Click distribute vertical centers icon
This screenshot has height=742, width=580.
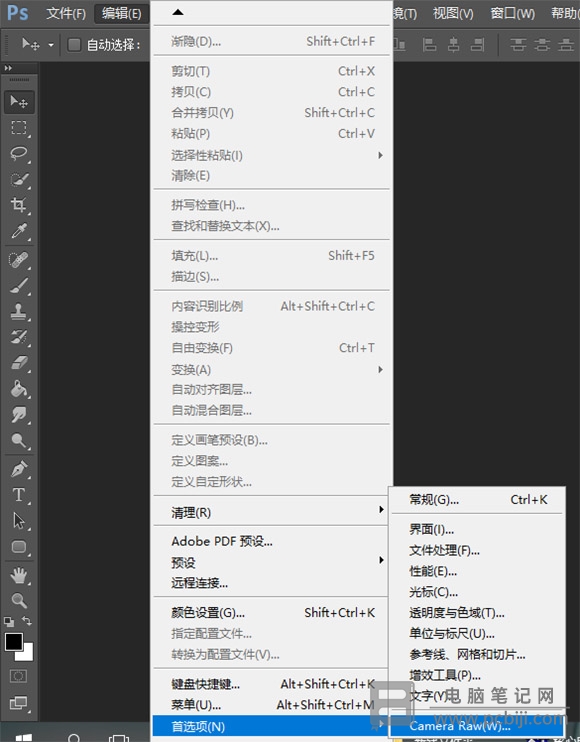tap(542, 45)
